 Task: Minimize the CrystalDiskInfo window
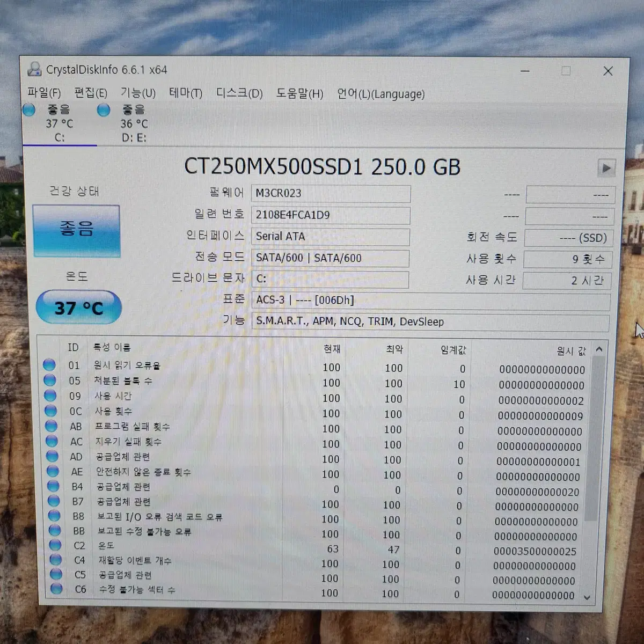click(x=525, y=71)
